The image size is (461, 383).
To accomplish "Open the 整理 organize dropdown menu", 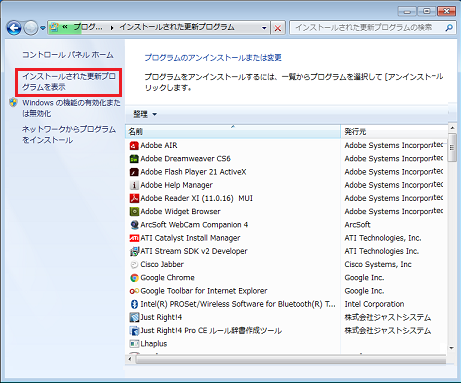I will tap(145, 114).
